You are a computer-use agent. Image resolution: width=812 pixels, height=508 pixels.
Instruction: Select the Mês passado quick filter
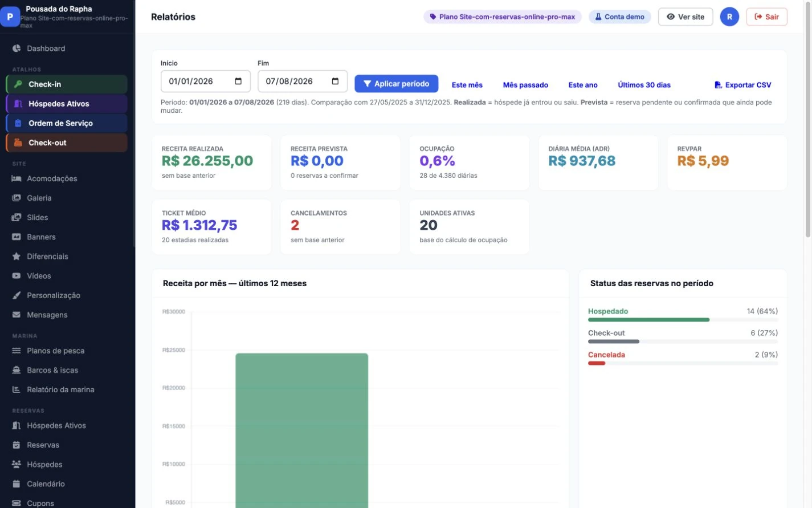[x=525, y=85]
